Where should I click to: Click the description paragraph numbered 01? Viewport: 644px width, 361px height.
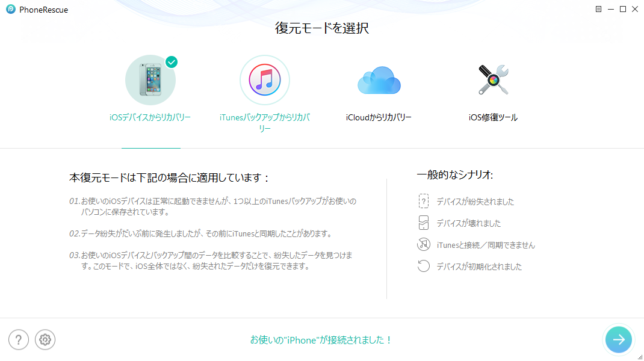click(x=212, y=206)
